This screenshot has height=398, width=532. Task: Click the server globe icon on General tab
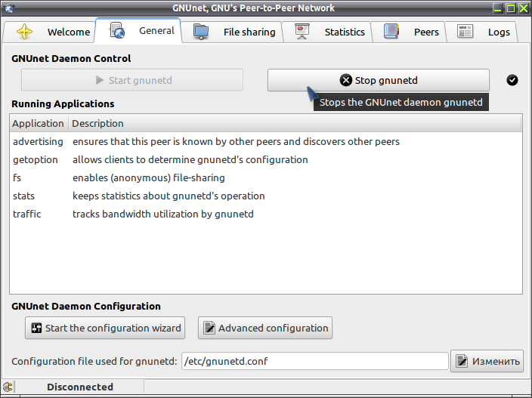(x=117, y=30)
